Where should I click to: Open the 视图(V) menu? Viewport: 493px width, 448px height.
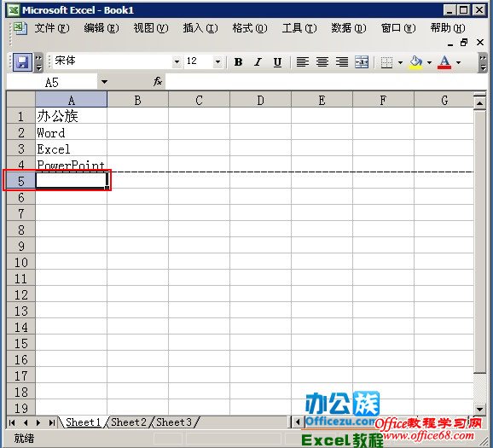pyautogui.click(x=151, y=28)
